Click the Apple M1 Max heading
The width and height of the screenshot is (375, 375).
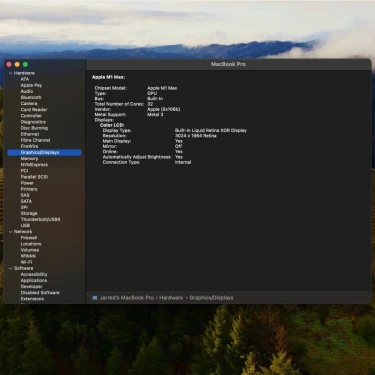108,77
